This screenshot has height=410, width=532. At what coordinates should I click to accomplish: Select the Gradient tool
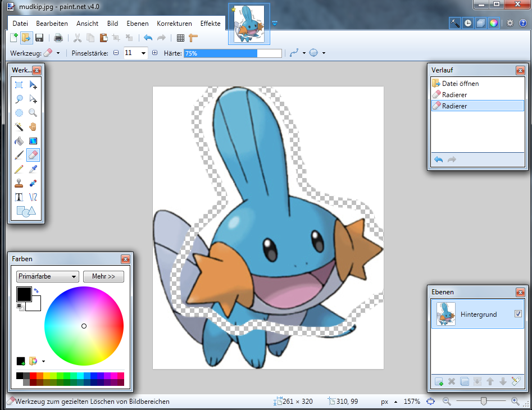coord(33,141)
